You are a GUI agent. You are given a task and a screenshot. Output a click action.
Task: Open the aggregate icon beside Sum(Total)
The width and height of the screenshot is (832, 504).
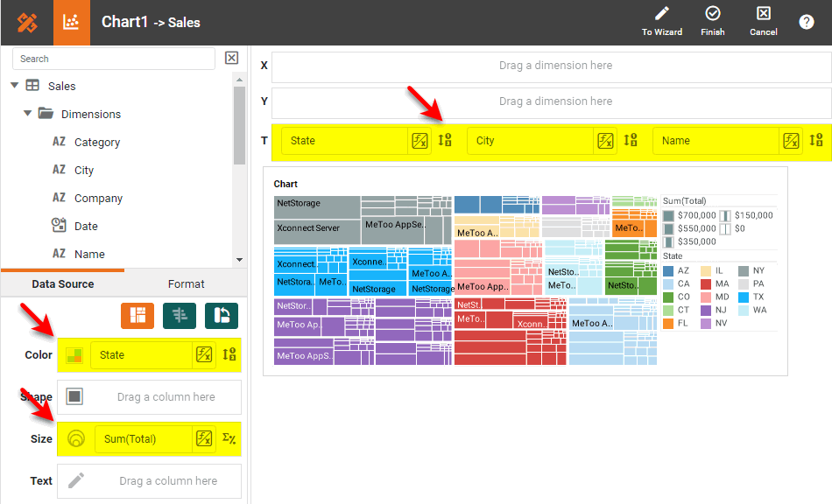(x=229, y=439)
